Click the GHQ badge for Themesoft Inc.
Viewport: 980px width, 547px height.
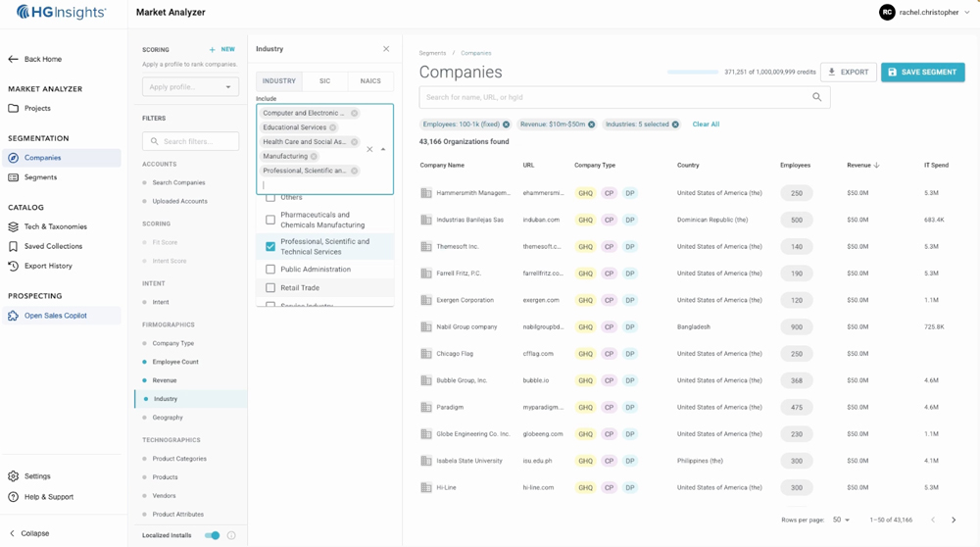coord(586,247)
